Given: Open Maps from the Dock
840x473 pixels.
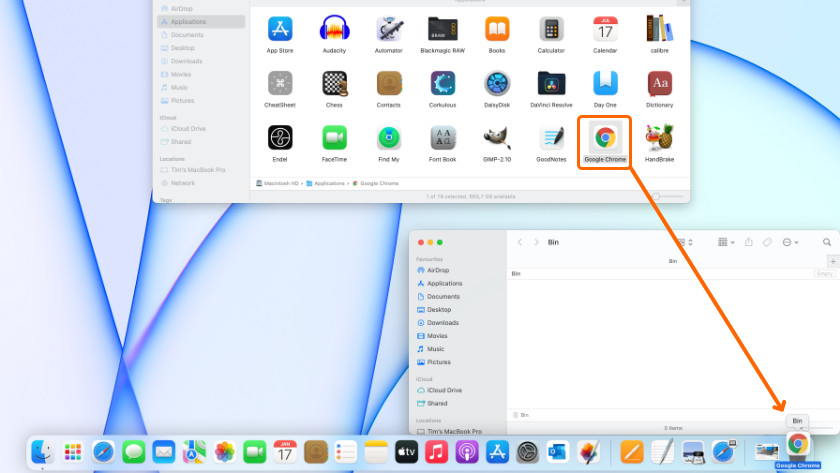Looking at the screenshot, I should pos(194,452).
